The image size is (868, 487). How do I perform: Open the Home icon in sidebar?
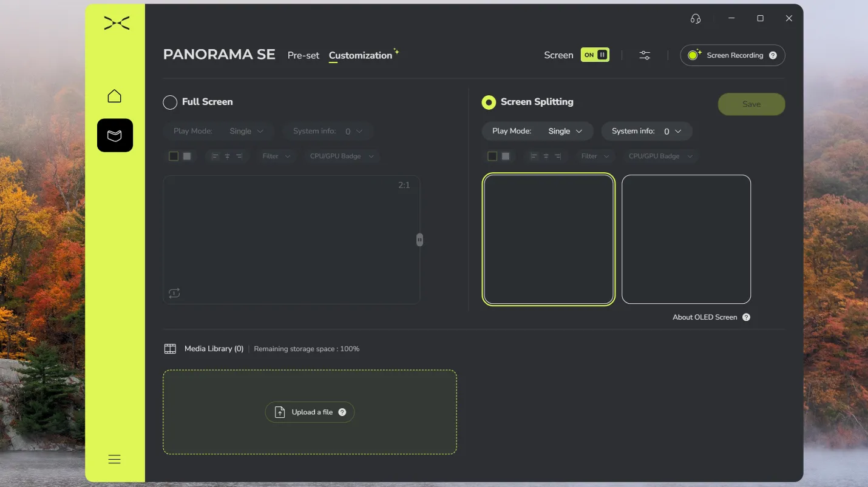[x=114, y=96]
